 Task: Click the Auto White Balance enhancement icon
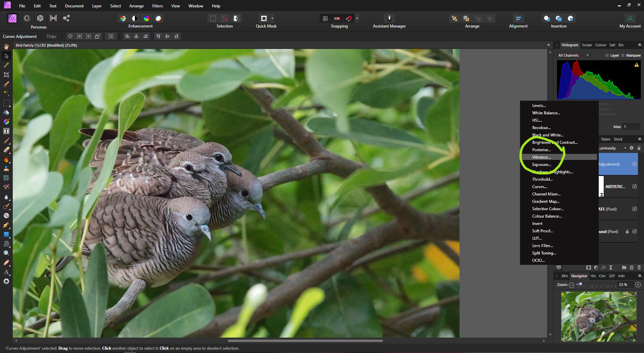pyautogui.click(x=158, y=18)
